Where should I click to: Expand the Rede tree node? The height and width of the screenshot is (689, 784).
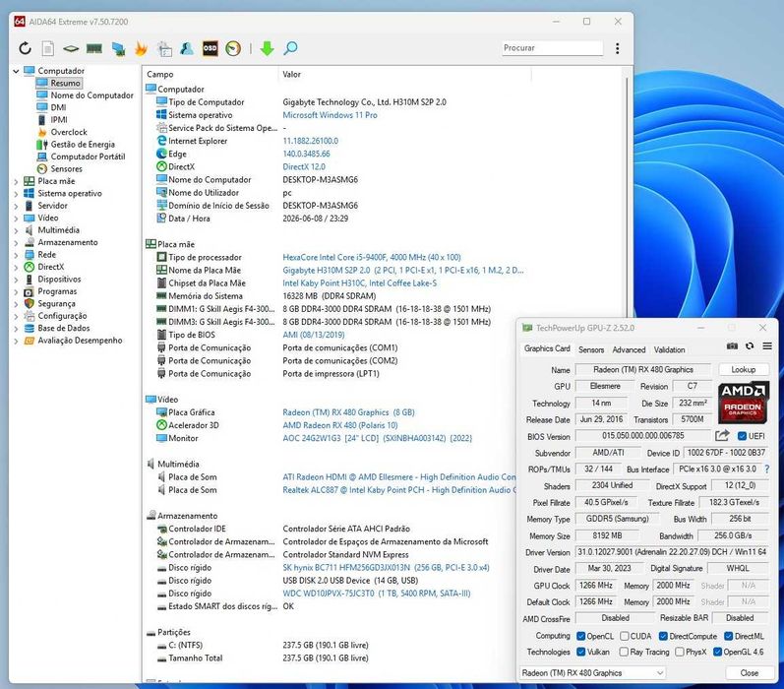[16, 255]
